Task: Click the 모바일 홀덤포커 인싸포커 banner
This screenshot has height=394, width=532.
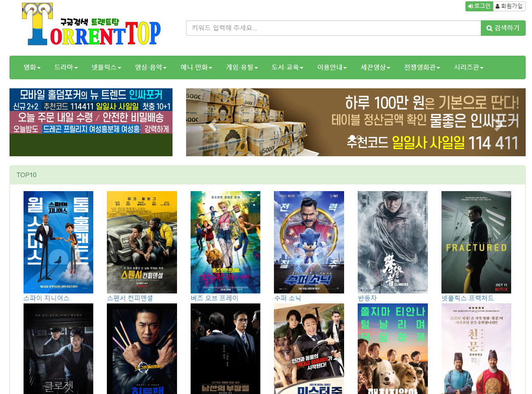Action: [x=91, y=100]
